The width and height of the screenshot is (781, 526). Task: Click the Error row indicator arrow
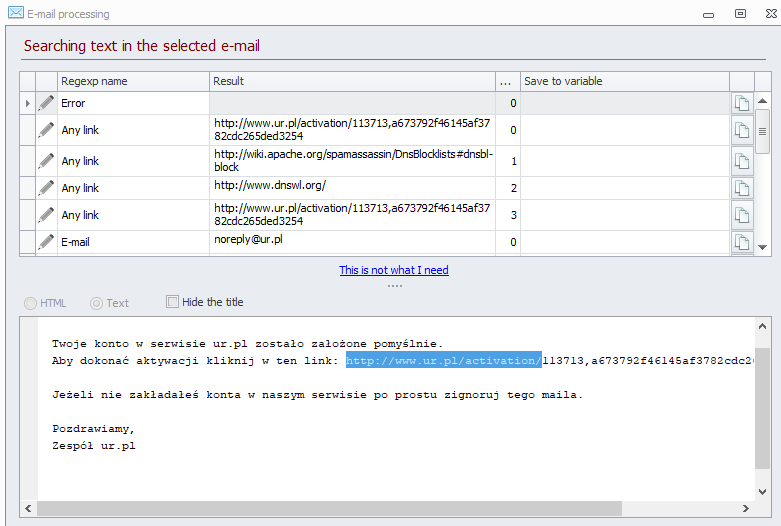27,103
